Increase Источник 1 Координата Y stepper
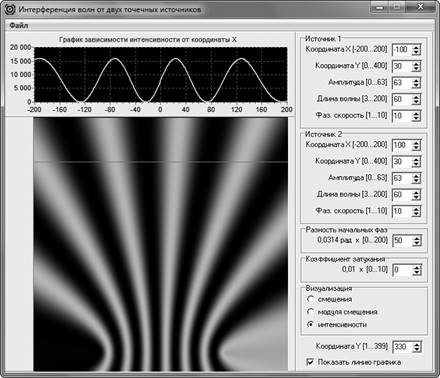The width and height of the screenshot is (440, 378). (x=416, y=64)
